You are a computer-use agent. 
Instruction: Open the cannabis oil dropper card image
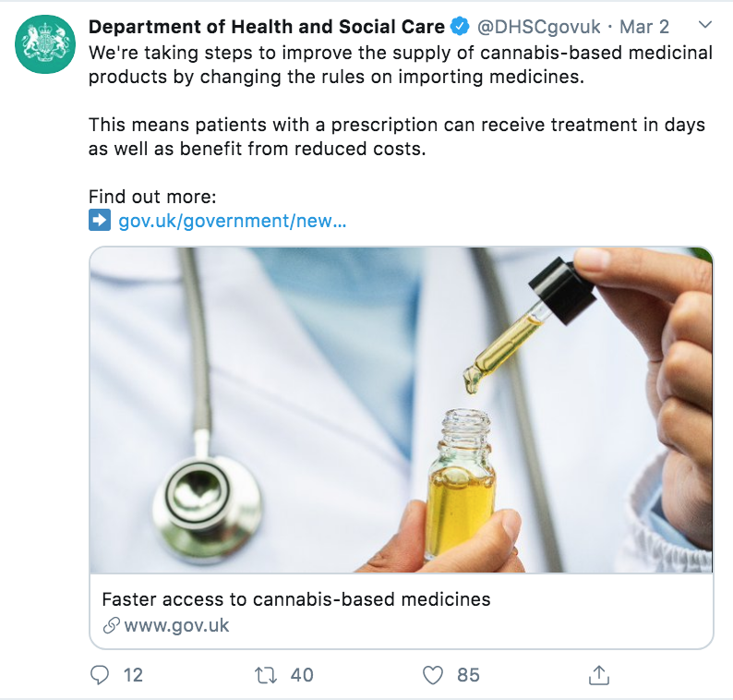tap(401, 410)
